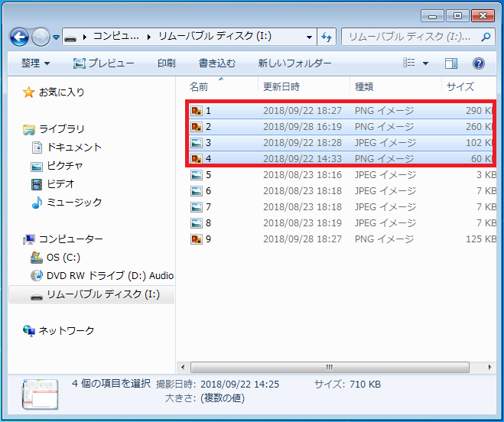Sort by 更新日時 column header
The width and height of the screenshot is (504, 422).
(304, 86)
